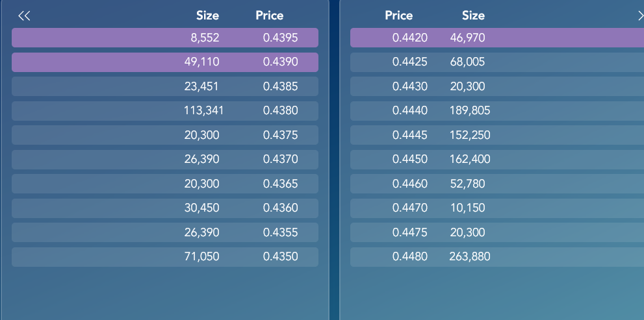Pick the bid level with size 30,450
The image size is (644, 320).
tap(165, 208)
